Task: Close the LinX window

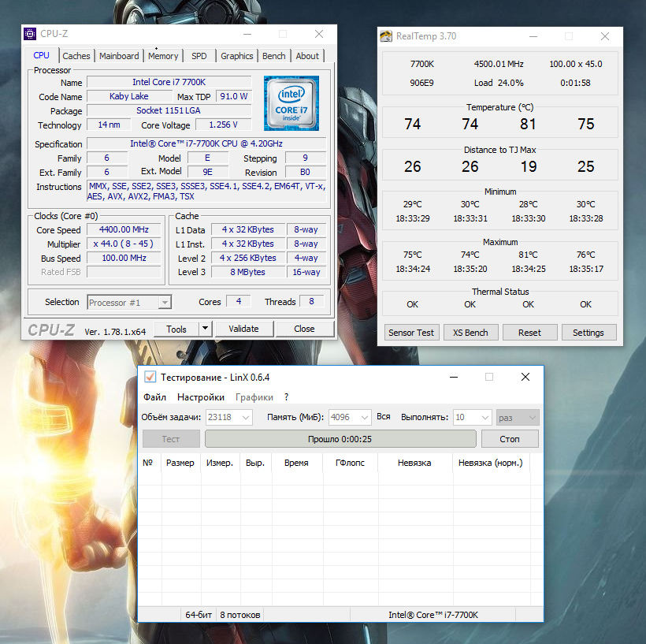Action: tap(525, 377)
